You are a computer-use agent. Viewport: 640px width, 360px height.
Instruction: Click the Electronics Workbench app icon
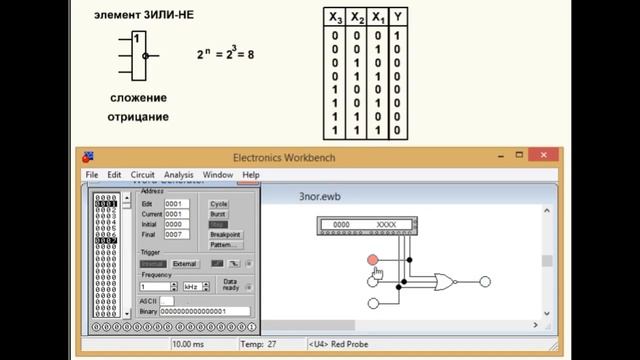[88, 157]
